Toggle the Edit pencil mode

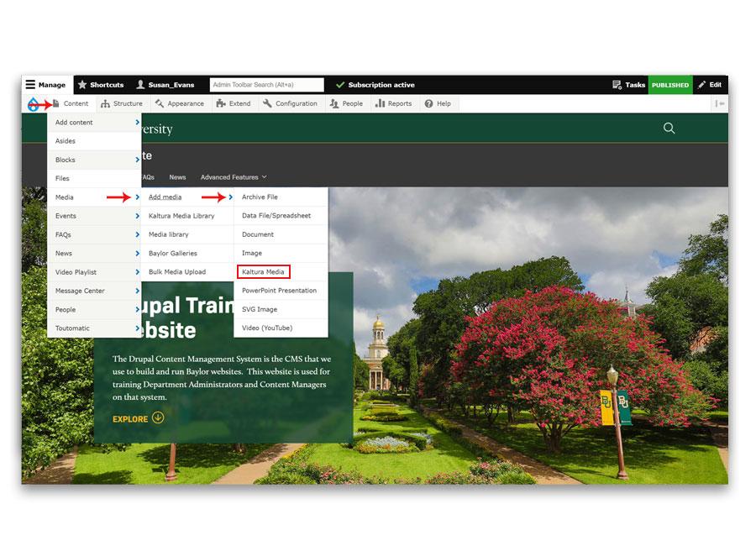click(x=710, y=84)
